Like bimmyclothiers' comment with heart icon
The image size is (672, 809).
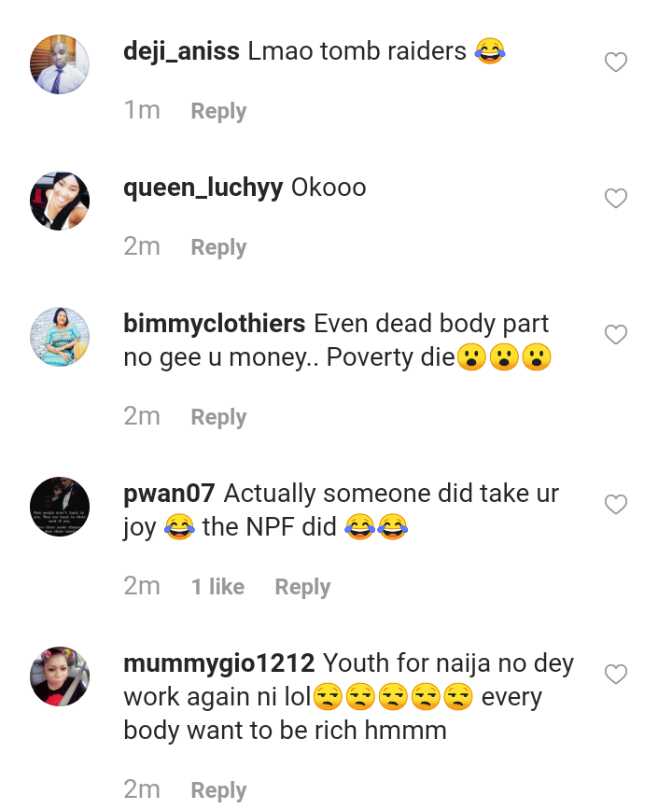(615, 335)
